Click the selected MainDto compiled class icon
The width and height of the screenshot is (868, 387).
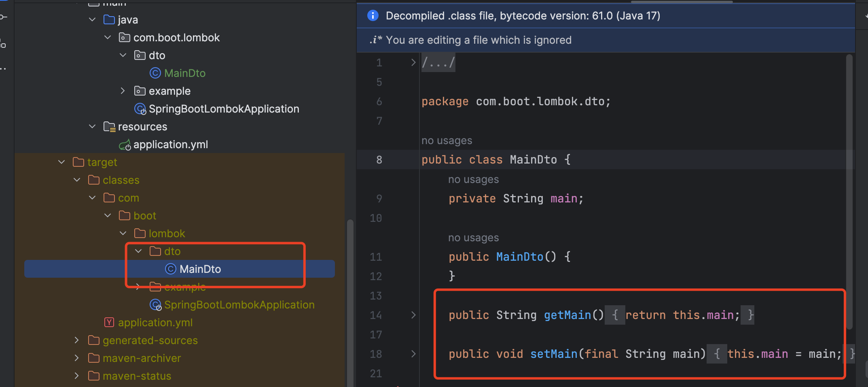click(171, 269)
